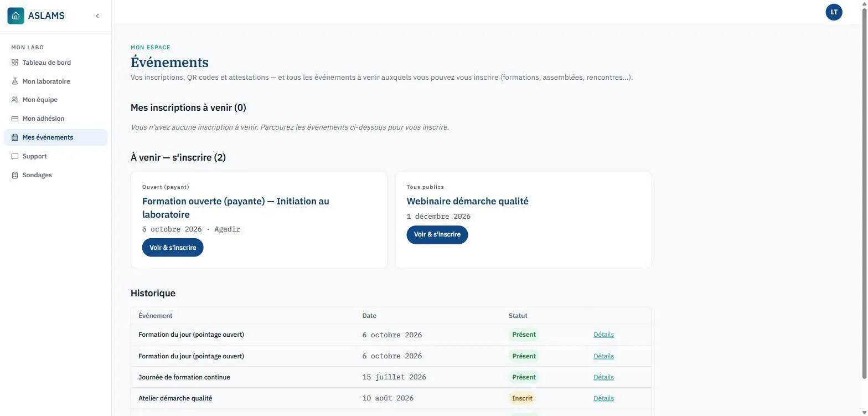Viewport: 868px width, 416px height.
Task: Open Webinaire démarche qualité event title
Action: coord(467,201)
